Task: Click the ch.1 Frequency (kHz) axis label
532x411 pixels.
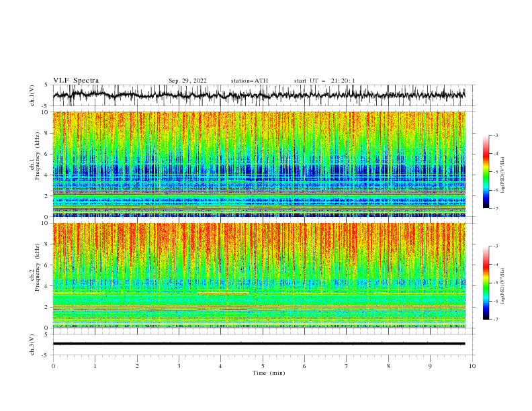Action: pyautogui.click(x=35, y=156)
